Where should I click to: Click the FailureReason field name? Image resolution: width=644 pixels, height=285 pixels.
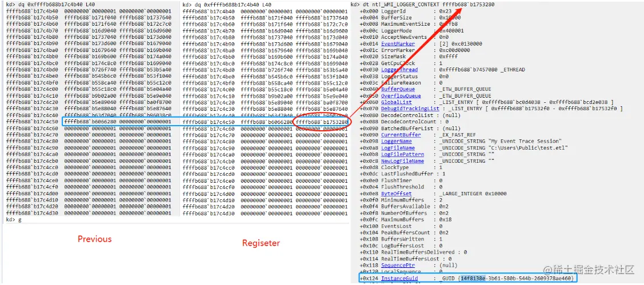(x=401, y=83)
